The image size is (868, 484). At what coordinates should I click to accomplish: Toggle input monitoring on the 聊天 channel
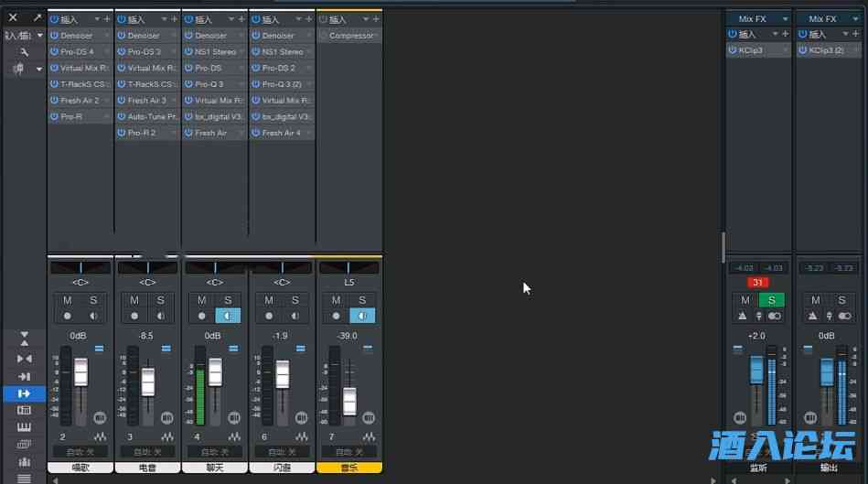tap(228, 316)
